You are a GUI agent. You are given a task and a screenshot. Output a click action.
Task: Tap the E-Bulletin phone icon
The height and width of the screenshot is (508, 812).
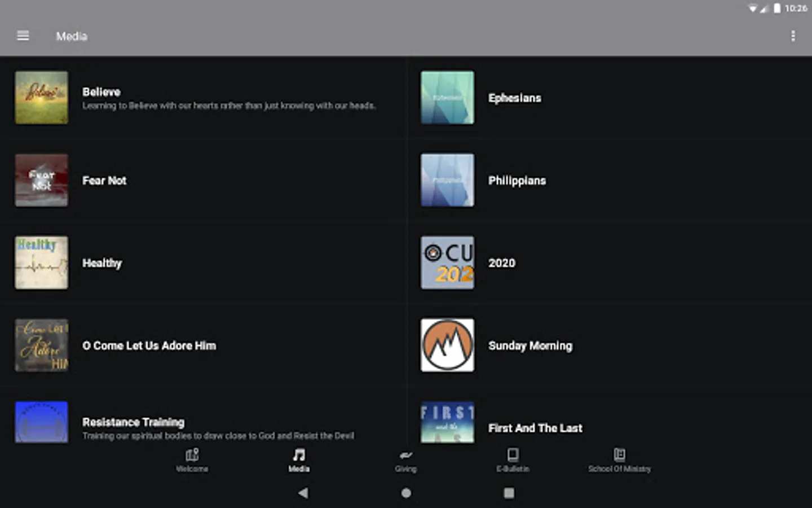(513, 455)
